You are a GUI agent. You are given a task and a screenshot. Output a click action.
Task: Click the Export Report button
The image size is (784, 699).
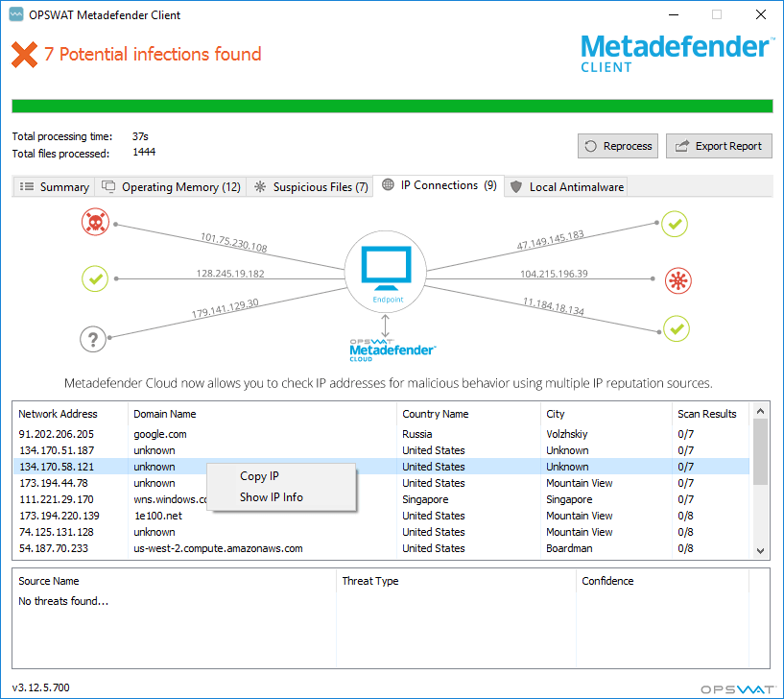click(x=719, y=146)
